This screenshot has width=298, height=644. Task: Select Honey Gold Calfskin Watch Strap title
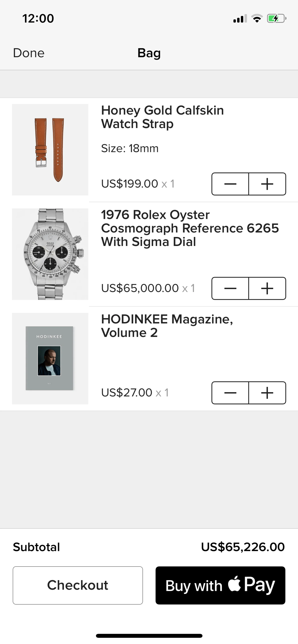[x=162, y=117]
